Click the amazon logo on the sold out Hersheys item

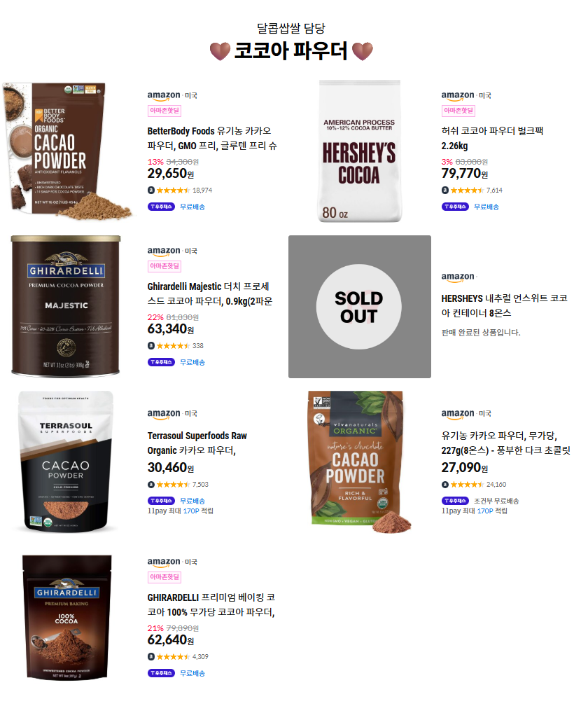click(x=458, y=277)
